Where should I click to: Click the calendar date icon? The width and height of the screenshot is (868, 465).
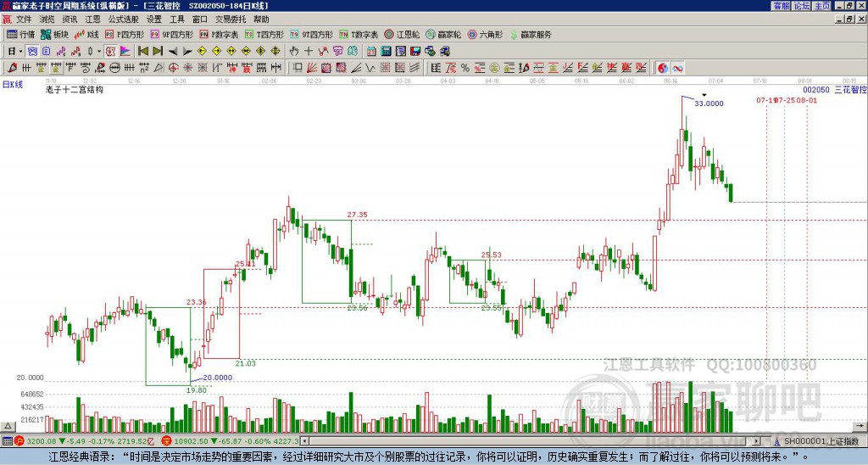371,52
